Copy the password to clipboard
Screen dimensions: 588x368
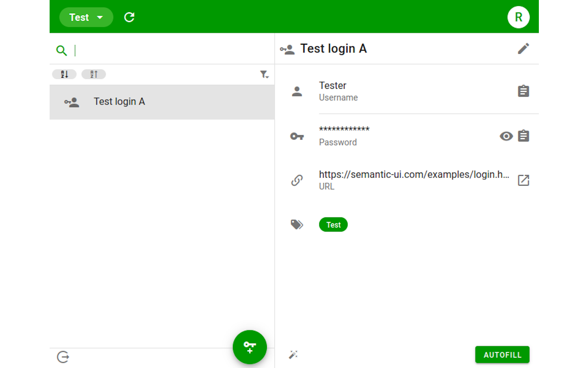click(x=523, y=136)
